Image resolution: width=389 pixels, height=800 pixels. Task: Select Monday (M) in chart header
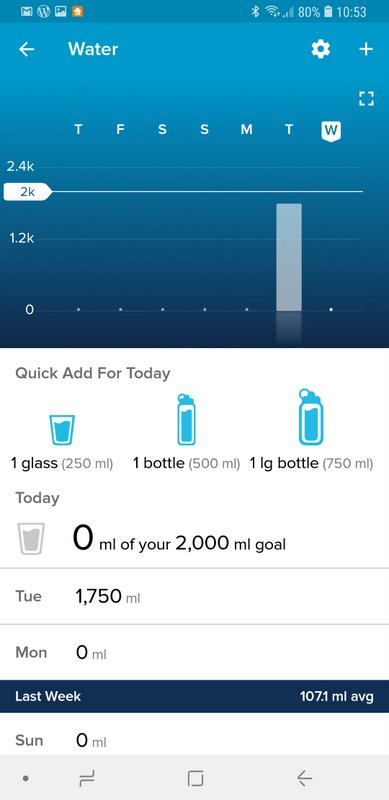247,130
